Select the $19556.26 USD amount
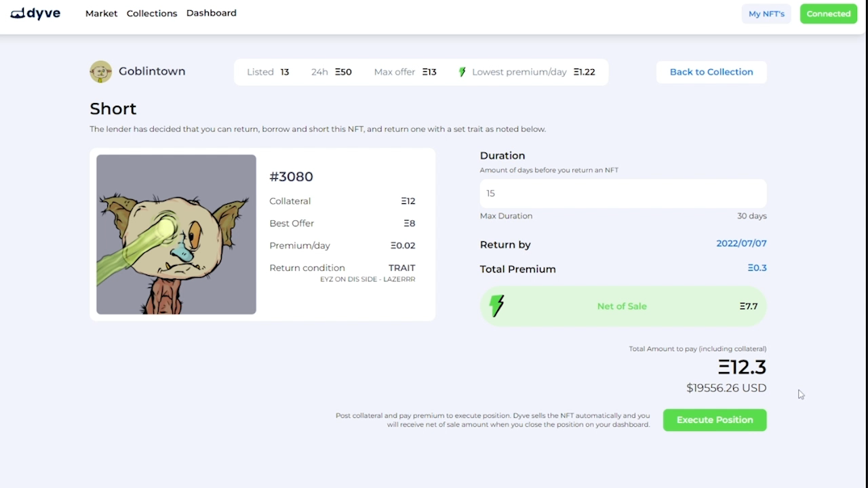The image size is (868, 488). (726, 388)
